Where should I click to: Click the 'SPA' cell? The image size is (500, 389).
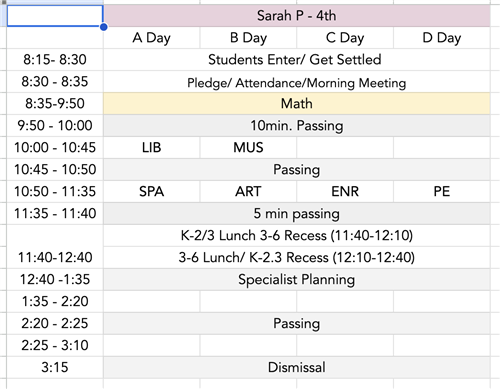pos(152,192)
